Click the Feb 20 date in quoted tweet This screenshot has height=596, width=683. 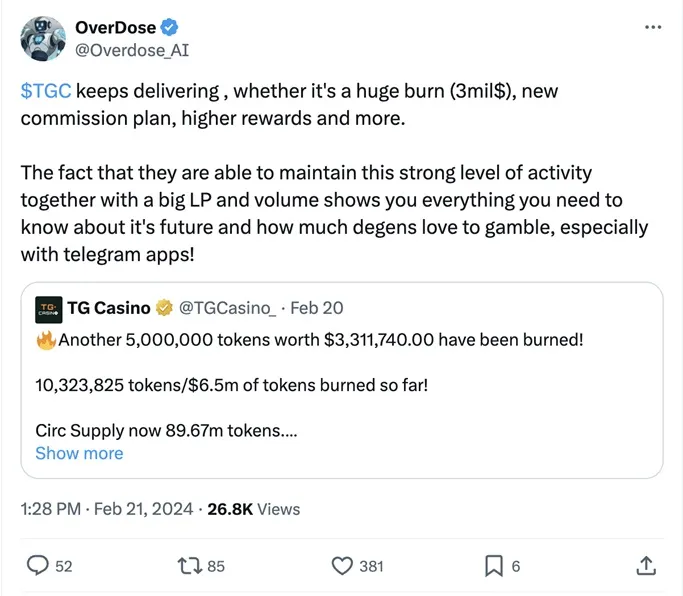coord(318,307)
